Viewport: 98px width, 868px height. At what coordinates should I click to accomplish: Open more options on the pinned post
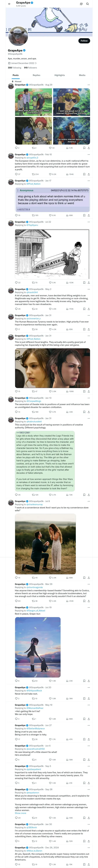pos(89,85)
